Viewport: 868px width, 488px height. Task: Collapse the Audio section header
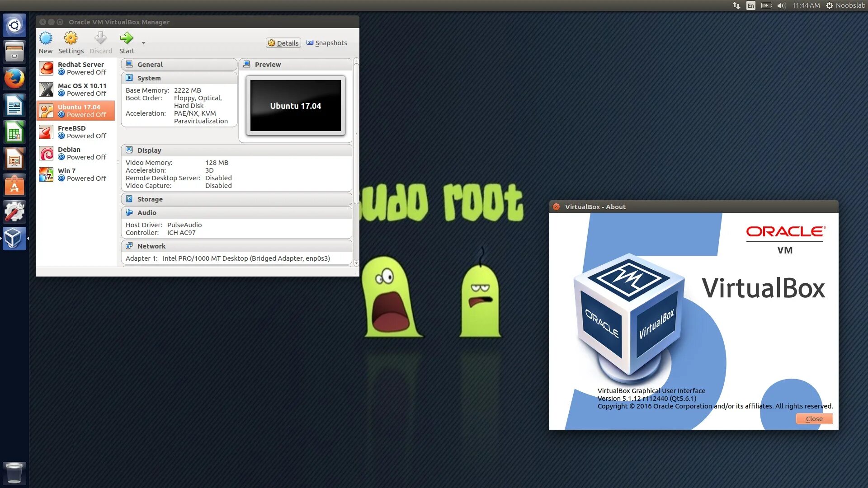click(x=147, y=213)
